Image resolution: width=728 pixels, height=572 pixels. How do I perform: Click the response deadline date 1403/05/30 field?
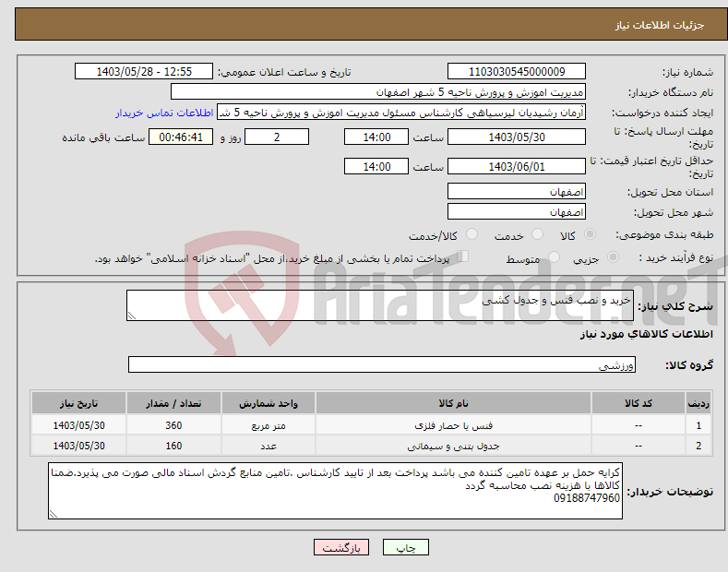point(517,137)
